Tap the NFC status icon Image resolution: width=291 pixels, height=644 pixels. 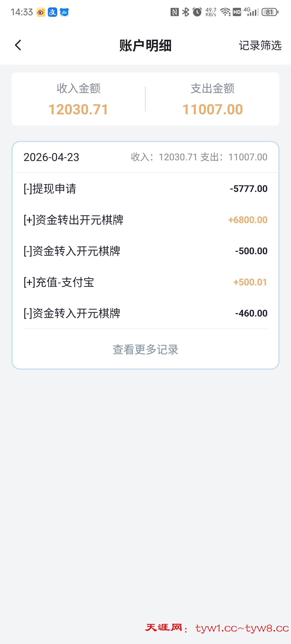(174, 12)
